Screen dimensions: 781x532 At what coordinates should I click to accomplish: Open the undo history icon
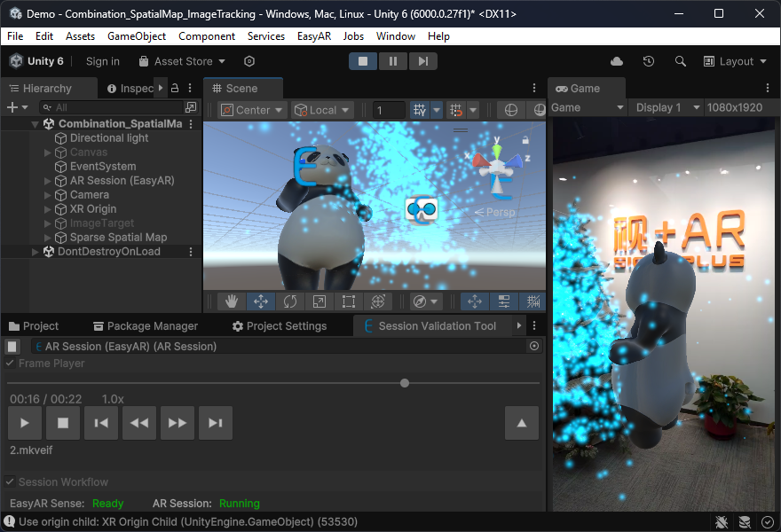pos(649,61)
